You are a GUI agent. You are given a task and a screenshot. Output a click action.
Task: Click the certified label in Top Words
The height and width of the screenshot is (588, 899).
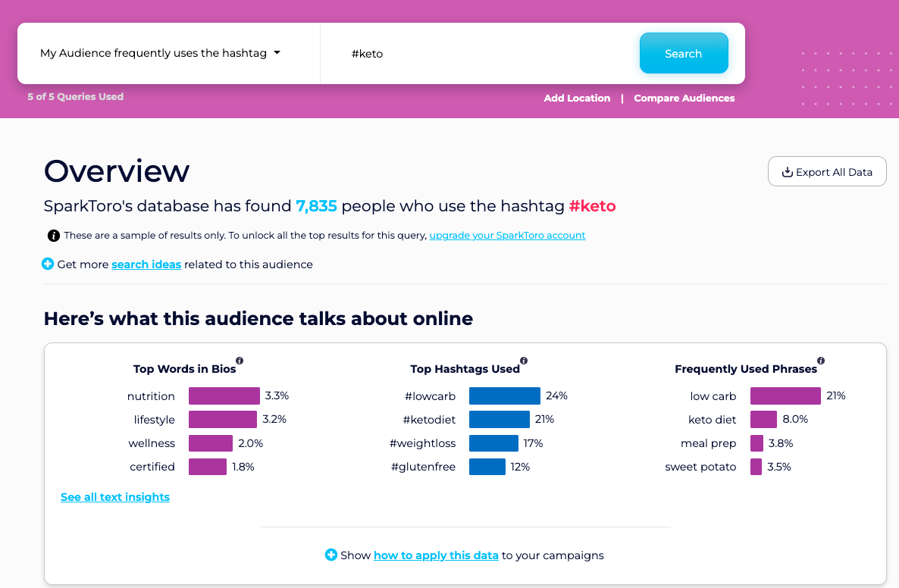[x=152, y=467]
